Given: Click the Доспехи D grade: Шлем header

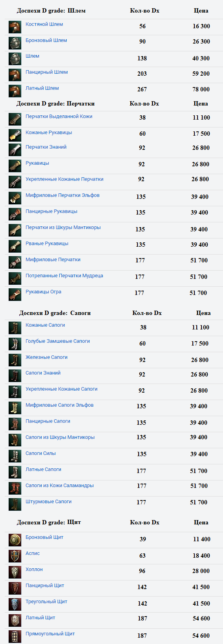Looking at the screenshot, I should click(51, 11).
